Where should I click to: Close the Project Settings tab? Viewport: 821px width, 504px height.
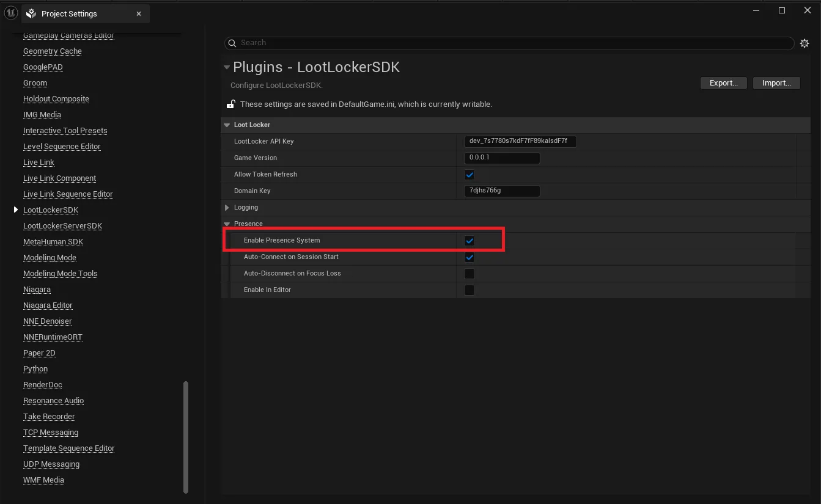(139, 13)
